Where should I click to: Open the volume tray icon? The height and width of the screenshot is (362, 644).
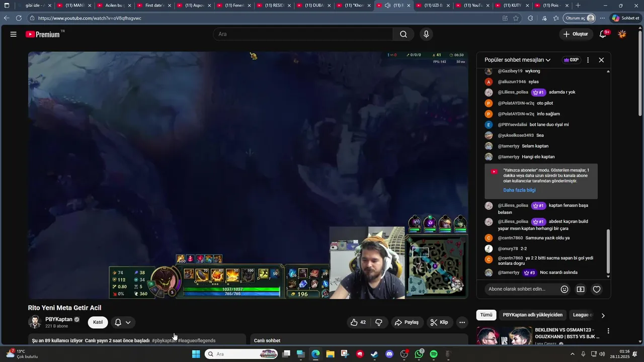click(602, 354)
